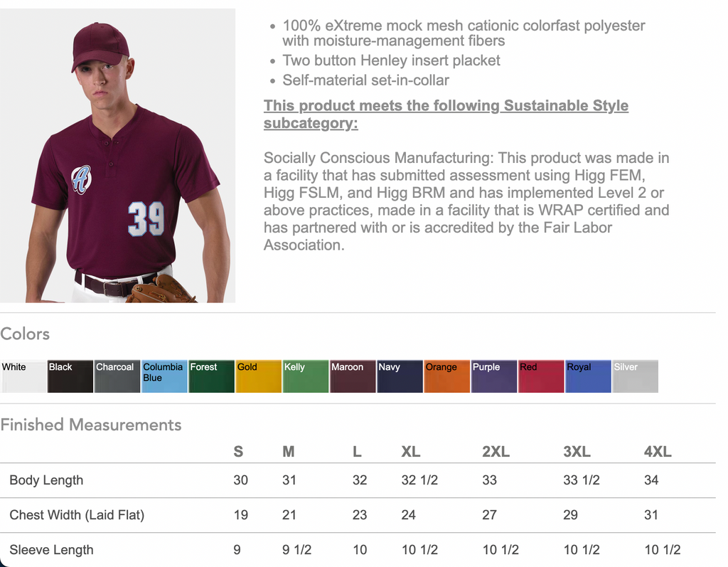Viewport: 728px width, 567px height.
Task: Click the Chest Width (Laid Flat) row label
Action: tap(77, 514)
